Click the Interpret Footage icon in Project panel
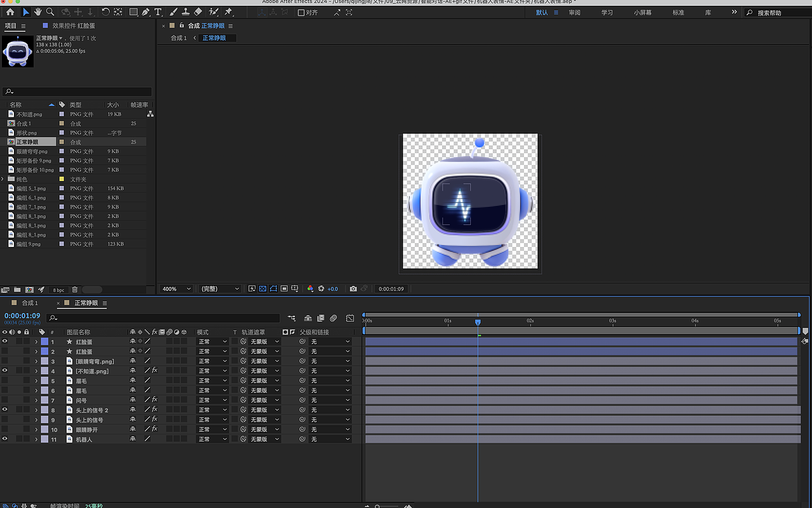This screenshot has width=812, height=508. coord(5,290)
